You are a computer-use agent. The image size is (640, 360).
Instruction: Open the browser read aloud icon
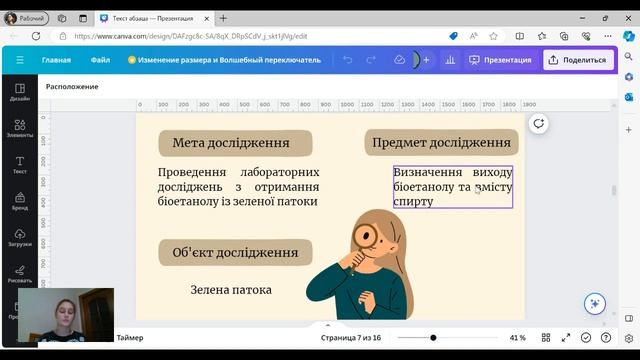[x=473, y=36]
